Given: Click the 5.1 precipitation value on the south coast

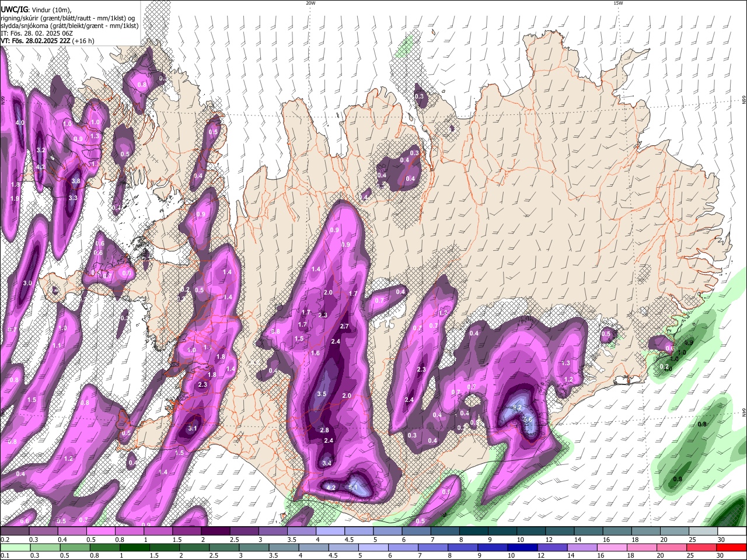Looking at the screenshot, I should pos(352,487).
